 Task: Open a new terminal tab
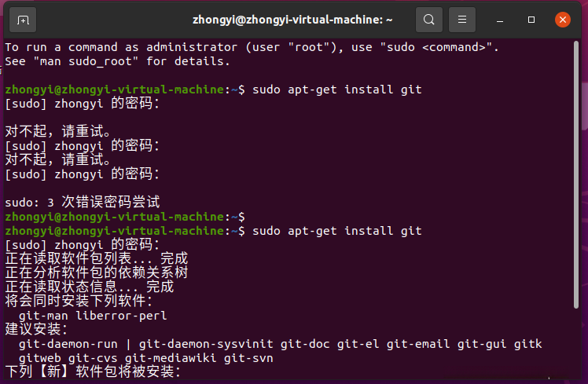click(22, 20)
